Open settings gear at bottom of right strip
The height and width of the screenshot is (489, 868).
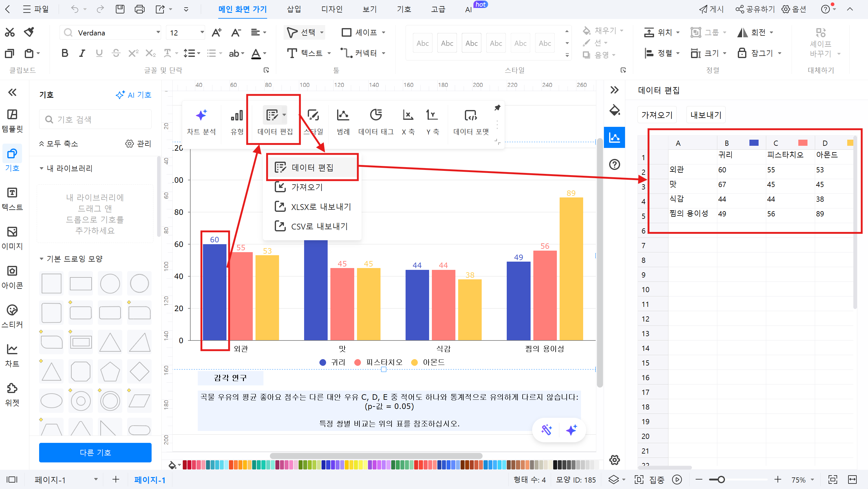(615, 460)
